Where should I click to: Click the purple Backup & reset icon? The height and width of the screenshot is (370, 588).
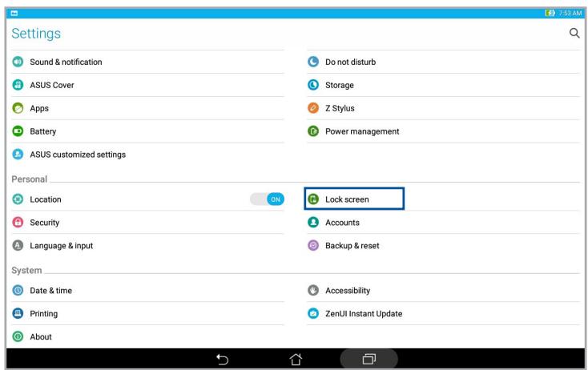click(x=313, y=246)
